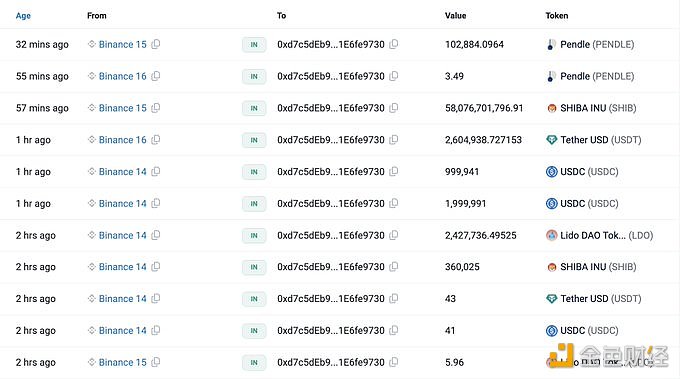This screenshot has height=379, width=680.
Task: Open Binance 15 in the 57 mins ago row
Action: click(x=123, y=108)
